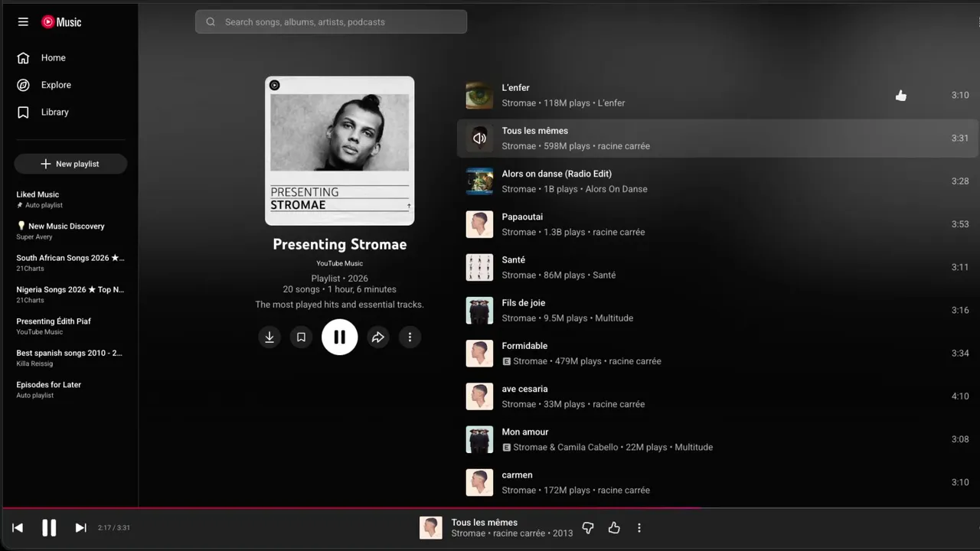Select the ave cesaria track
The height and width of the screenshot is (551, 980).
click(x=524, y=389)
